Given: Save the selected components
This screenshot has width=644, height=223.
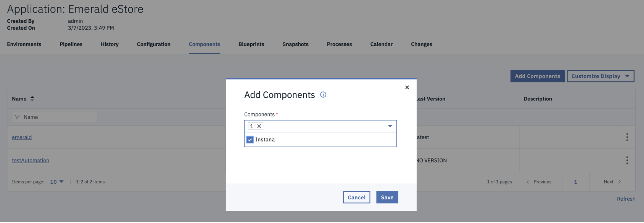Looking at the screenshot, I should (387, 197).
